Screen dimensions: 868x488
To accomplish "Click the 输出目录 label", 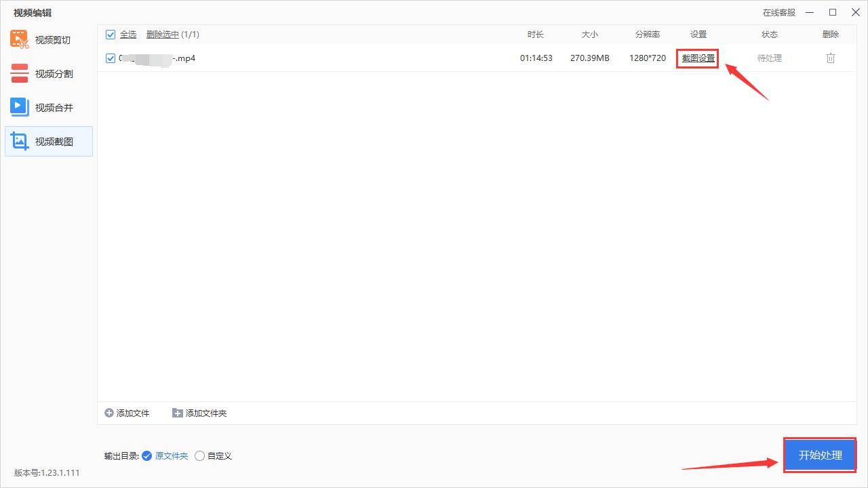I will tap(121, 456).
